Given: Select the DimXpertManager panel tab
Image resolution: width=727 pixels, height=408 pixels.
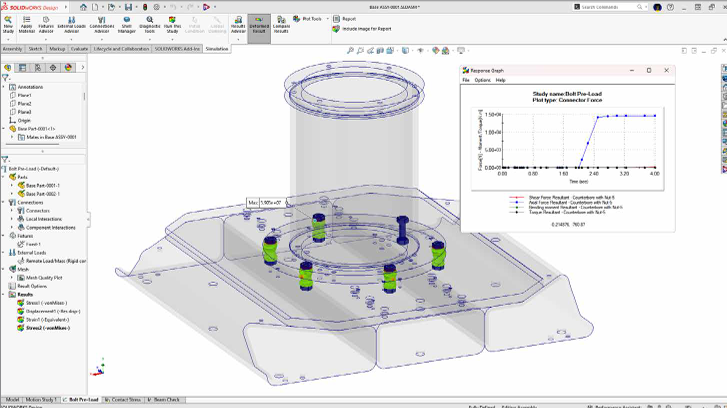Looking at the screenshot, I should (x=53, y=68).
